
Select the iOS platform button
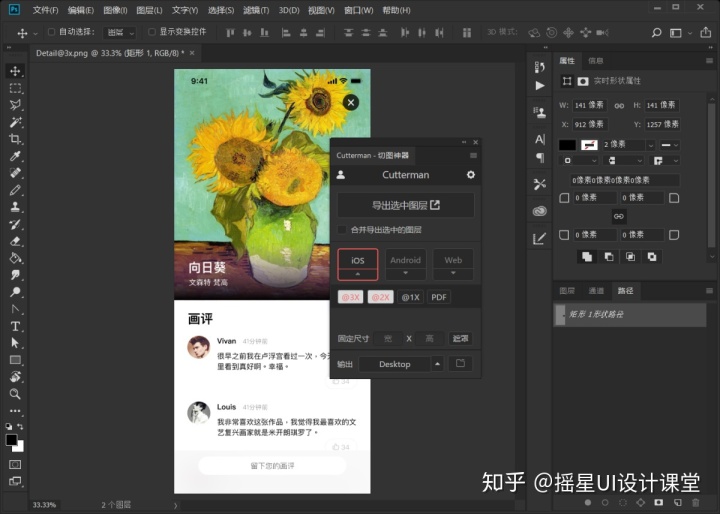(358, 260)
